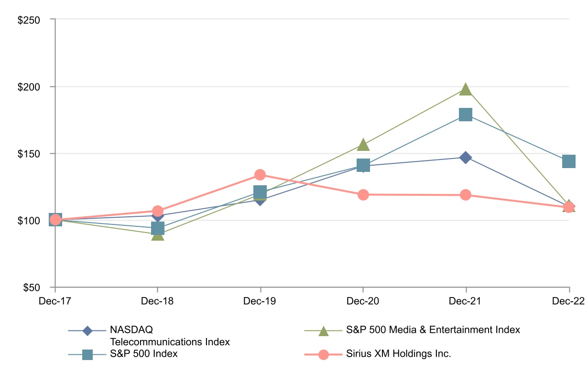
Task: Click the Media & Entertainment triangle at Dec-20
Action: tap(363, 144)
